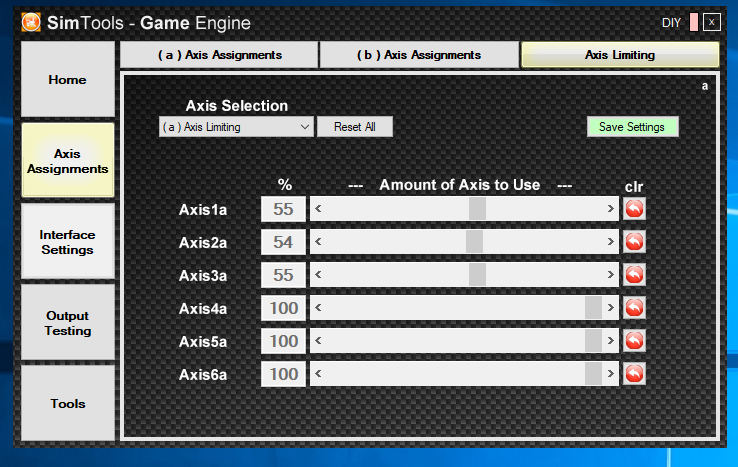Click the Axis6a row label
Screen dimensions: 738x467
click(x=203, y=374)
